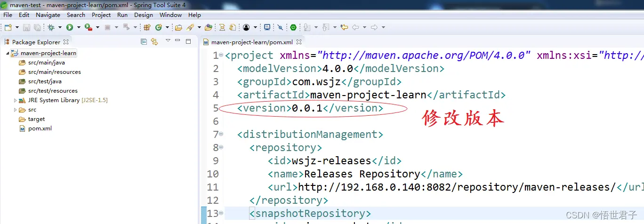Click the Open Type folder icon
This screenshot has height=224, width=644.
point(178,27)
